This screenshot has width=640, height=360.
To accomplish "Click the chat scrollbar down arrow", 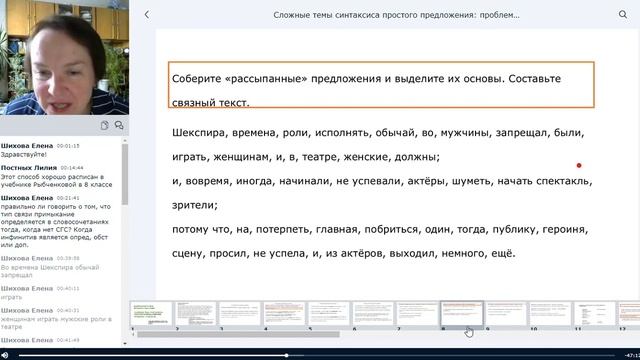I will pos(125,344).
